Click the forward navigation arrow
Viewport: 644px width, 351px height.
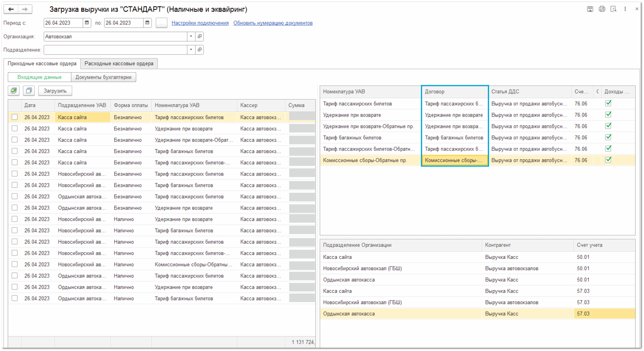click(25, 9)
